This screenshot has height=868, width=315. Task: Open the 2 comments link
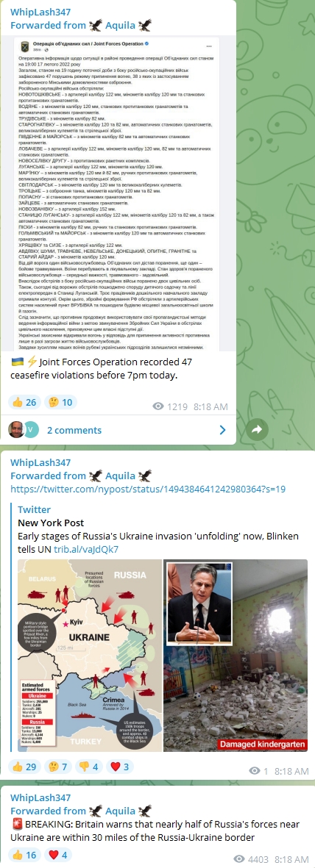74,430
